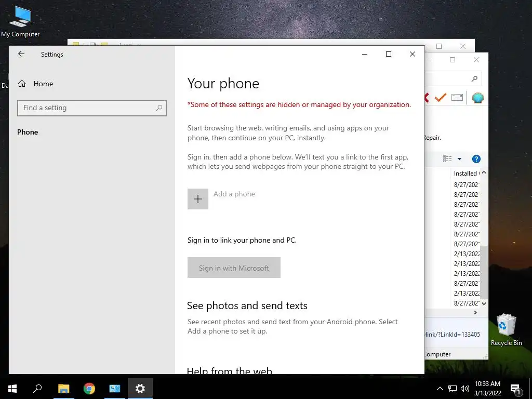This screenshot has height=399, width=532.
Task: Click the plus Add a phone button
Action: click(198, 199)
